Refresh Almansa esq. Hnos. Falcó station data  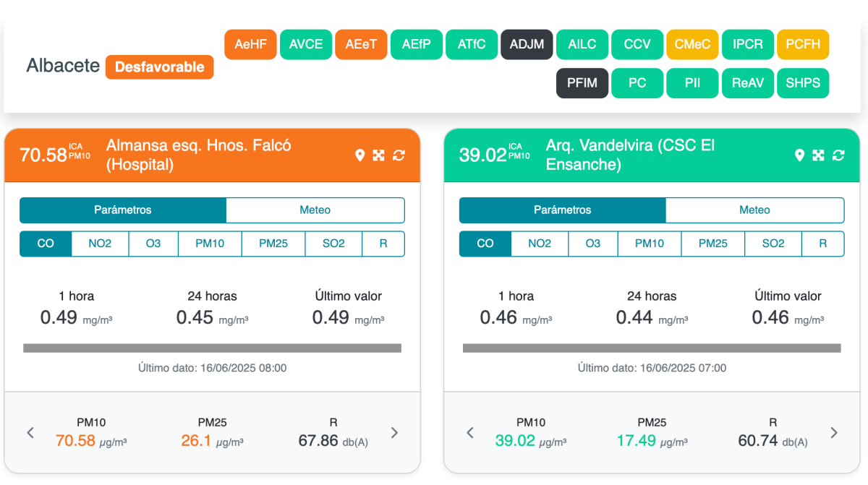click(x=399, y=155)
